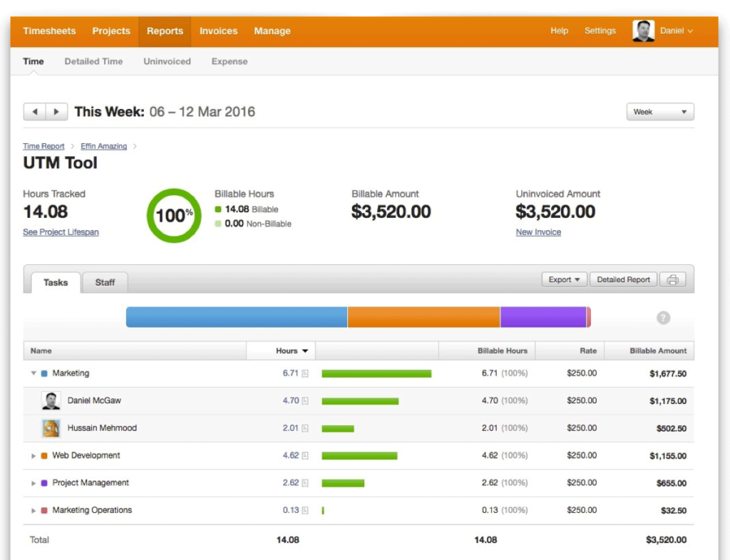Open the Export dropdown
This screenshot has height=560, width=730.
pos(563,279)
